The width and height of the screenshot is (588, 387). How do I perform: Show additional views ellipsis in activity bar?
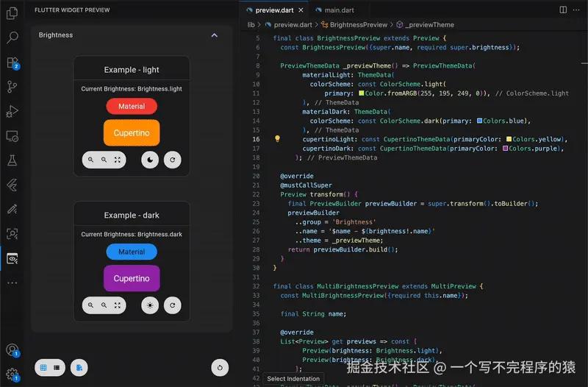click(12, 283)
